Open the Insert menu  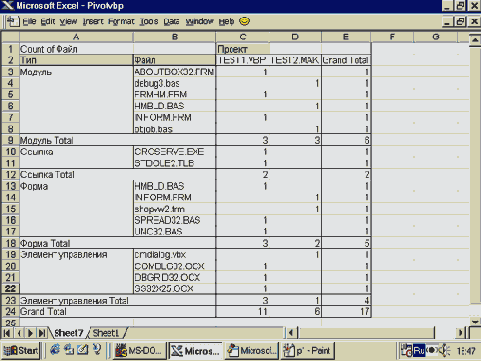tap(93, 22)
